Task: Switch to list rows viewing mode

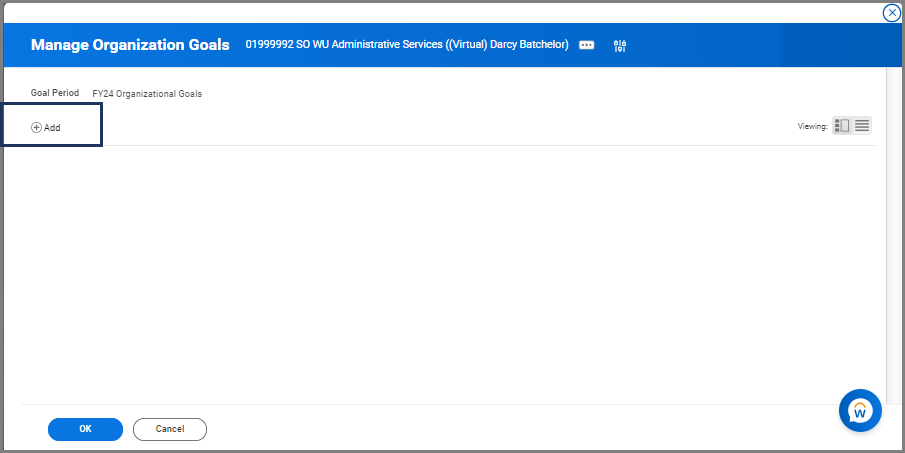Action: pos(862,126)
